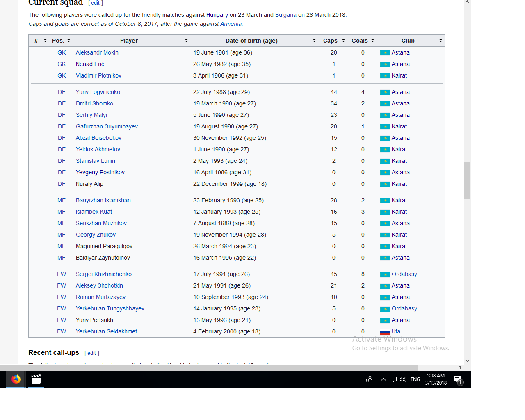Click the flag in Yuriy Logvinenko's row
This screenshot has width=525, height=420.
coord(385,92)
